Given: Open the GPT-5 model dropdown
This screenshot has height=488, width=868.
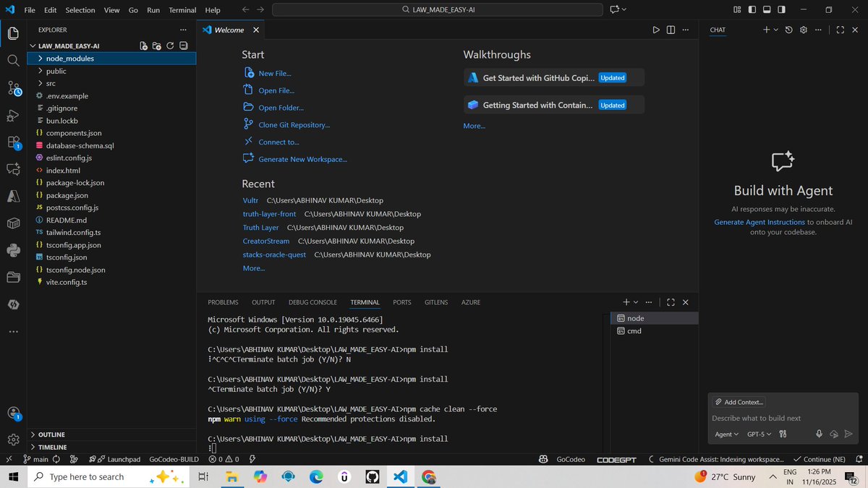Looking at the screenshot, I should 759,434.
